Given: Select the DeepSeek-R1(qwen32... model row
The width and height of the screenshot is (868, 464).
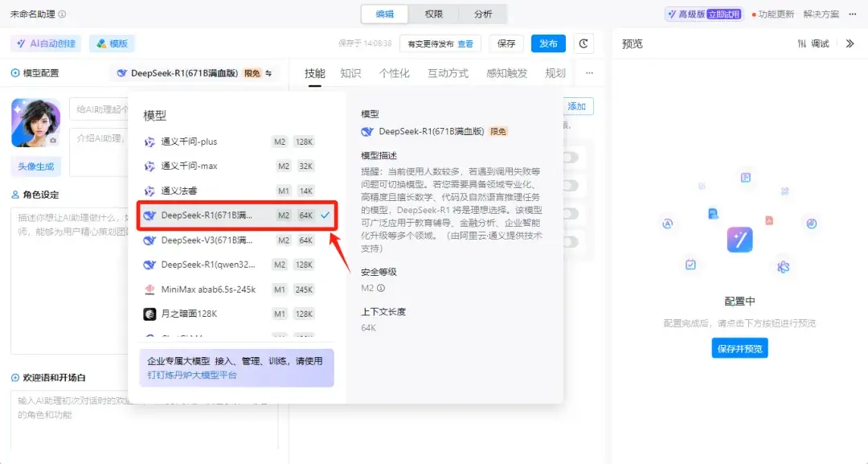Looking at the screenshot, I should [236, 265].
